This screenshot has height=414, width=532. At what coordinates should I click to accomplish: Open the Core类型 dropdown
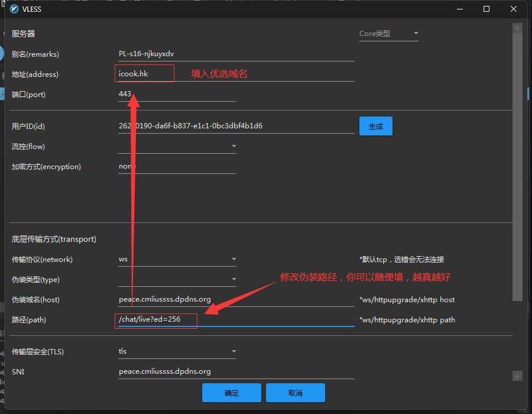[x=389, y=34]
